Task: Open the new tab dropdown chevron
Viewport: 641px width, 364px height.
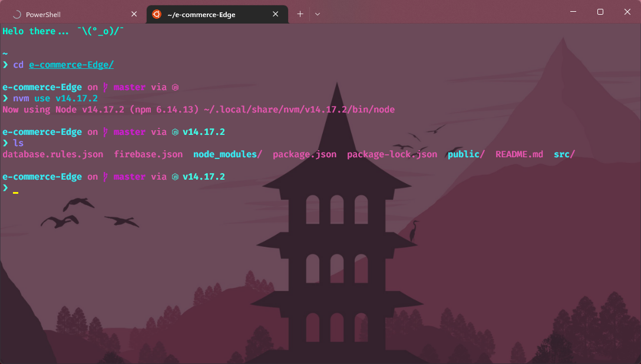Action: pos(318,14)
